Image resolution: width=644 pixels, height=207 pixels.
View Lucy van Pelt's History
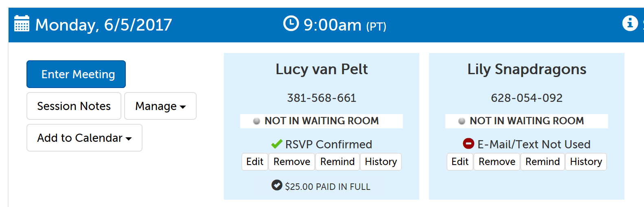tap(381, 162)
